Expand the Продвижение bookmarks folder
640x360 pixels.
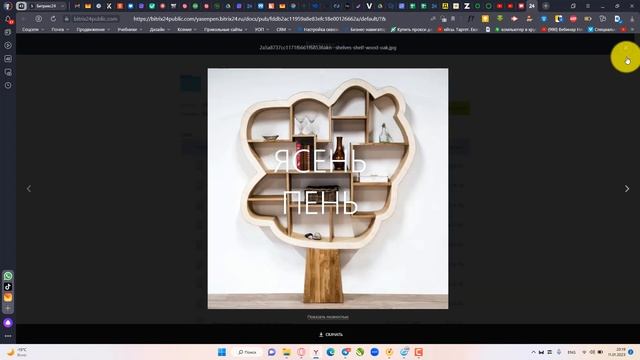pos(93,29)
